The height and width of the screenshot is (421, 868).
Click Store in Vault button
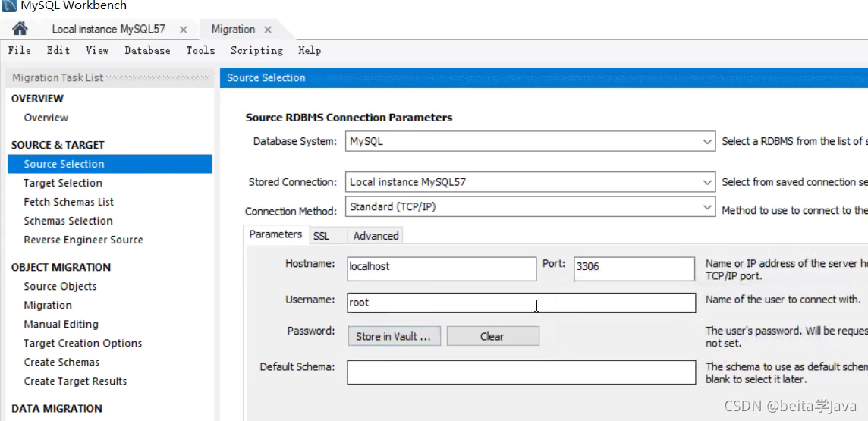coord(394,336)
